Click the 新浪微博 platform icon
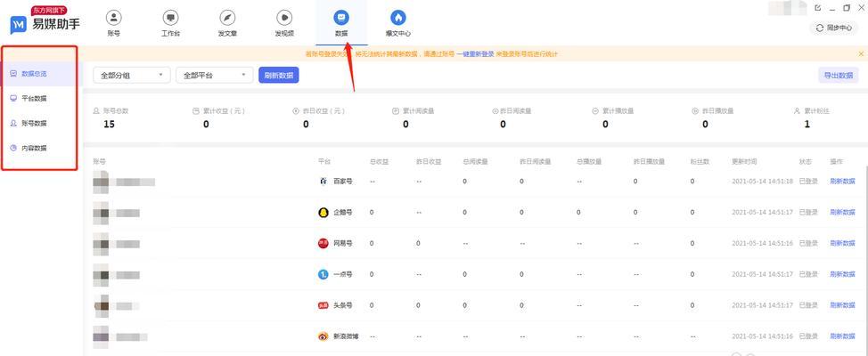Image resolution: width=868 pixels, height=356 pixels. (x=323, y=336)
